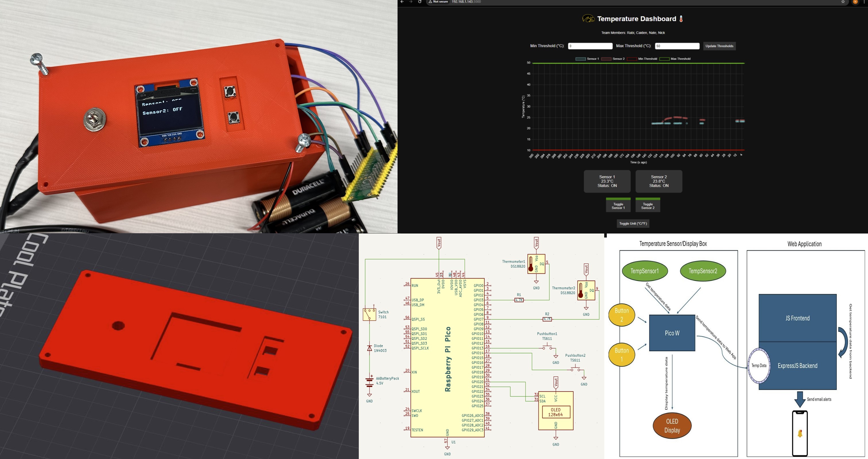Click the Update Thresholds button
868x459 pixels.
pyautogui.click(x=719, y=46)
